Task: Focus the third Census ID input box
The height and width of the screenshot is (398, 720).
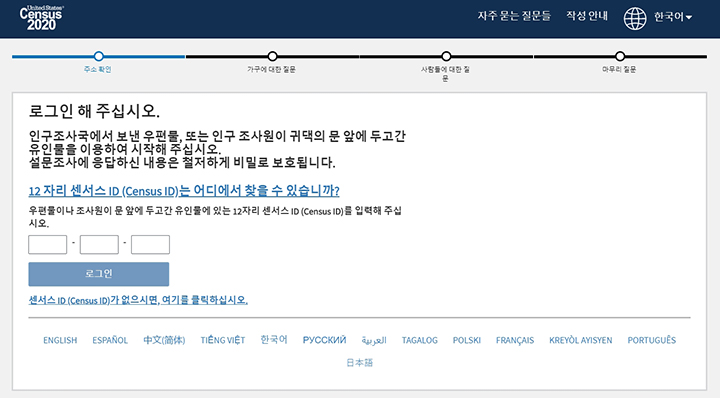Action: [x=151, y=245]
